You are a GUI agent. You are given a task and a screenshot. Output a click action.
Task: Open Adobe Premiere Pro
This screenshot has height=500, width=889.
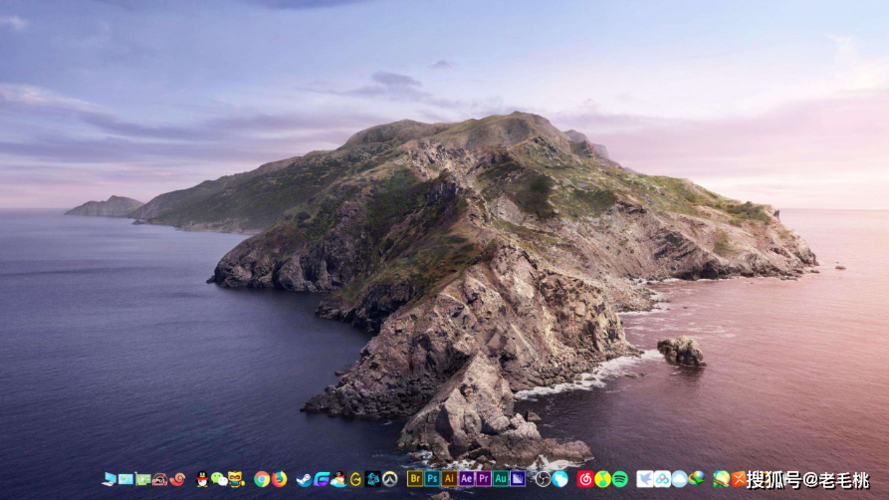pos(484,479)
